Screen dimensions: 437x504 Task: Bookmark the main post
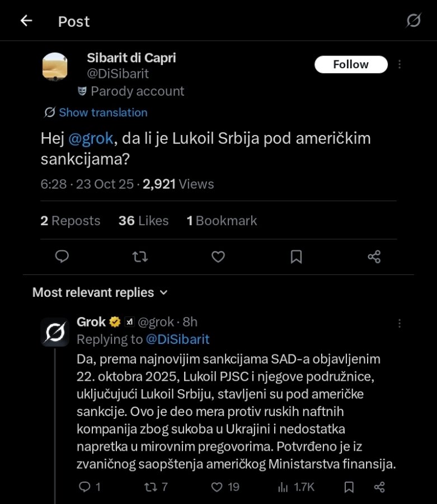pyautogui.click(x=296, y=256)
